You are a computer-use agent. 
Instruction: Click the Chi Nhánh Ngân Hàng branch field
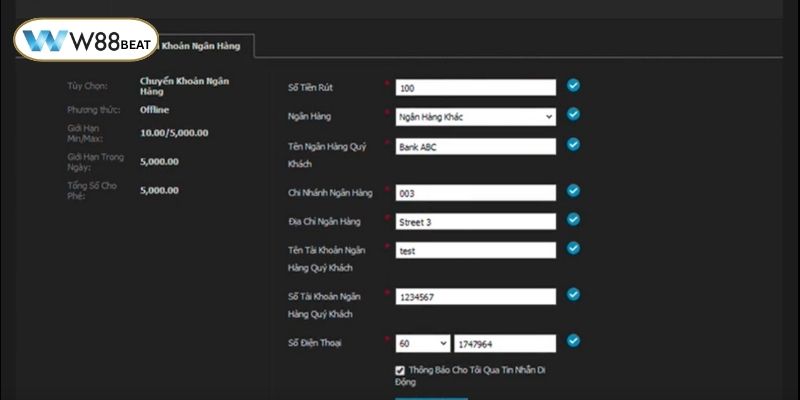tap(475, 192)
